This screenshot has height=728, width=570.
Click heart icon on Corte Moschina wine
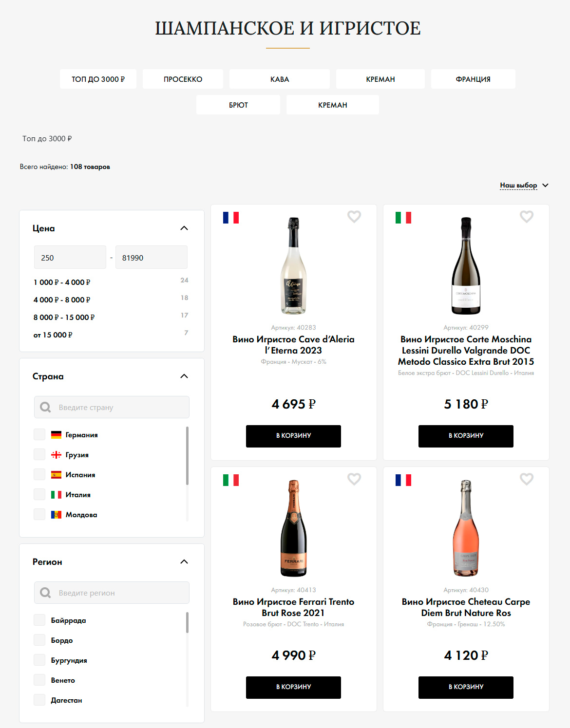527,217
